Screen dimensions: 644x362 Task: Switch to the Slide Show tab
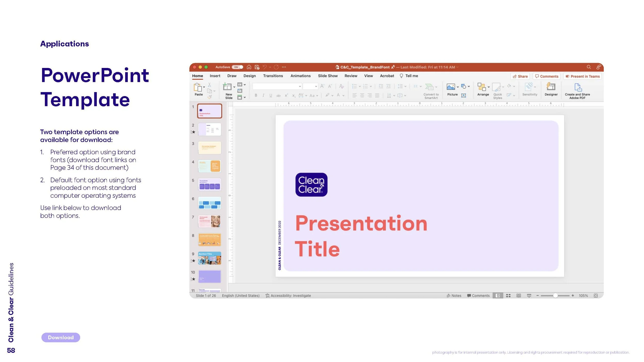point(327,76)
